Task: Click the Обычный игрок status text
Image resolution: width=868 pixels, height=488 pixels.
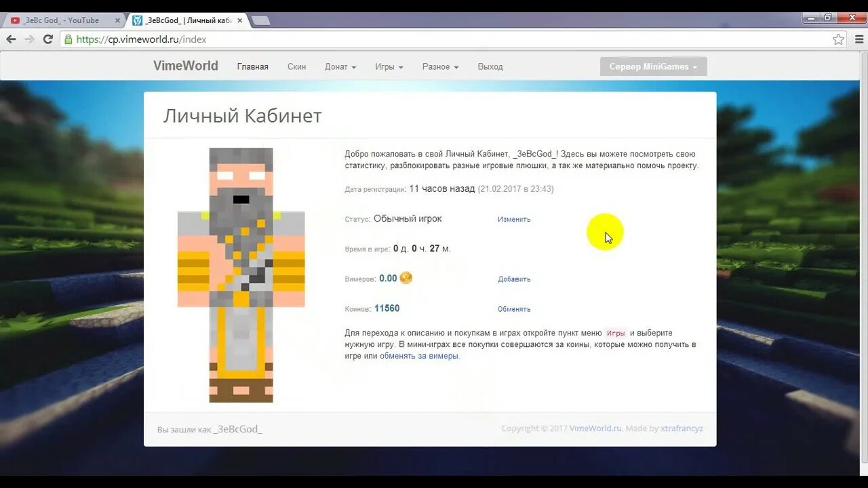Action: coord(408,219)
